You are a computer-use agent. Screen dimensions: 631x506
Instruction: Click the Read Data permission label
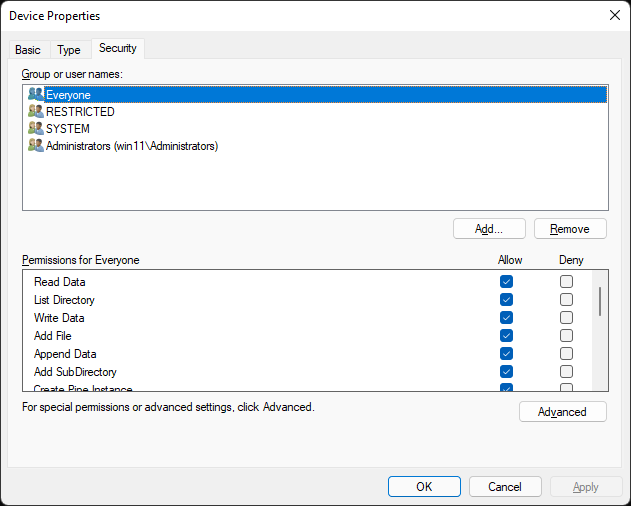(60, 282)
